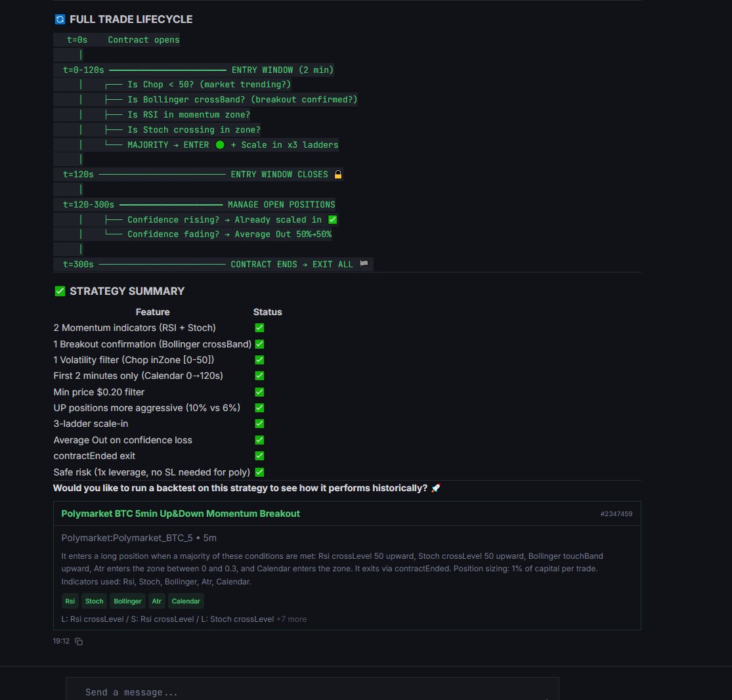The width and height of the screenshot is (732, 700).
Task: Click the refresh icon beside FULL TRADE LIFECYCLE
Action: [60, 19]
